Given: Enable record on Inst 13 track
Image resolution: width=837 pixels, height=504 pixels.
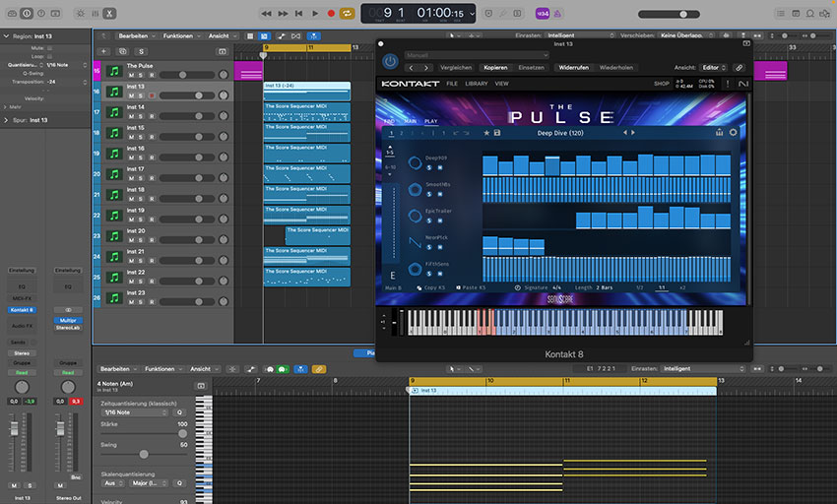Looking at the screenshot, I should [x=152, y=95].
